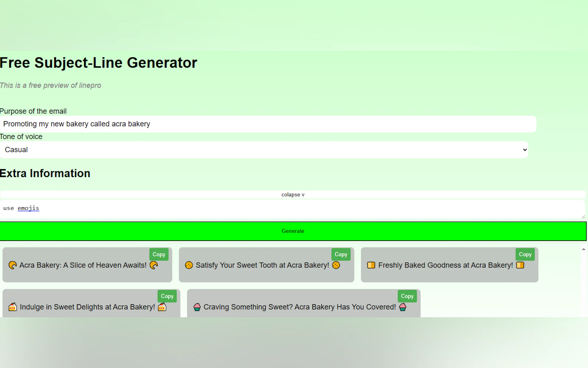Click the cupcake emoji before Craving Something Sweet
Viewport: 588px width, 368px height.
[197, 307]
